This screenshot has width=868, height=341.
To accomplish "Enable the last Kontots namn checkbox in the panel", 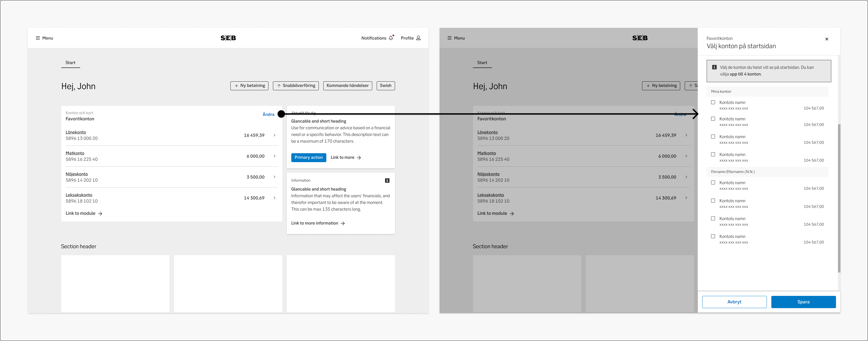I will point(713,237).
